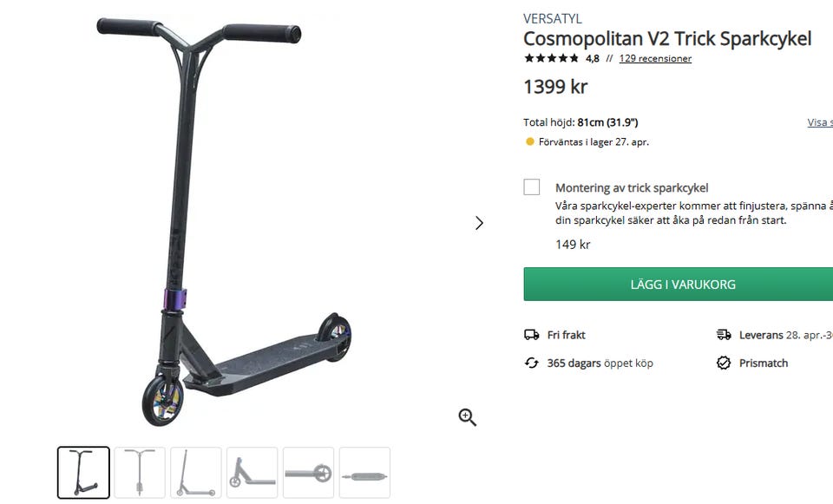Select the side profile scooter thumbnail

[196, 473]
